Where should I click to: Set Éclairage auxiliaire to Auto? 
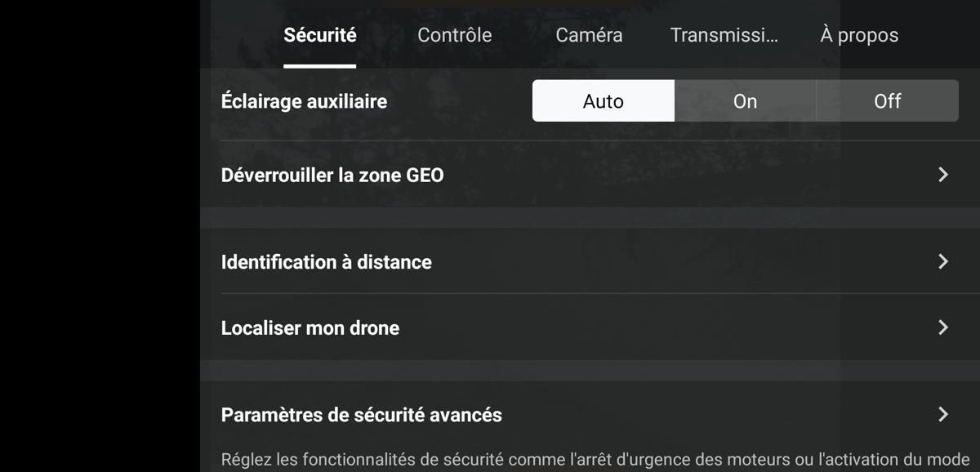point(604,100)
